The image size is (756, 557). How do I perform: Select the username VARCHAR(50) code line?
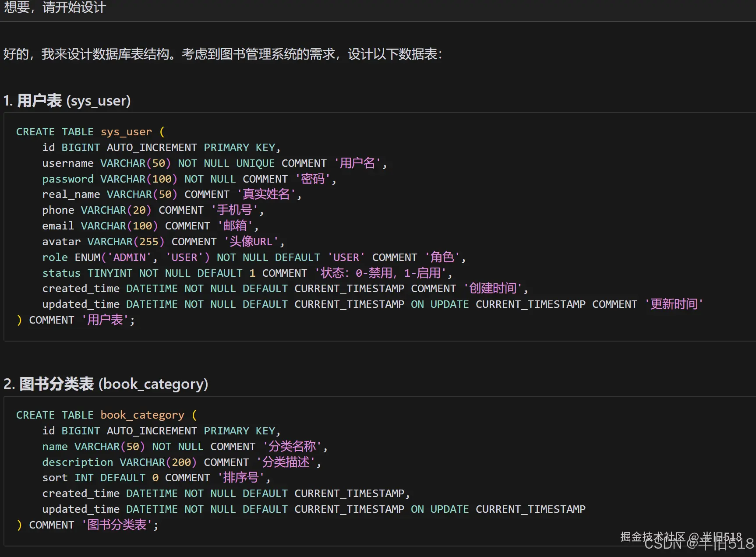coord(214,163)
